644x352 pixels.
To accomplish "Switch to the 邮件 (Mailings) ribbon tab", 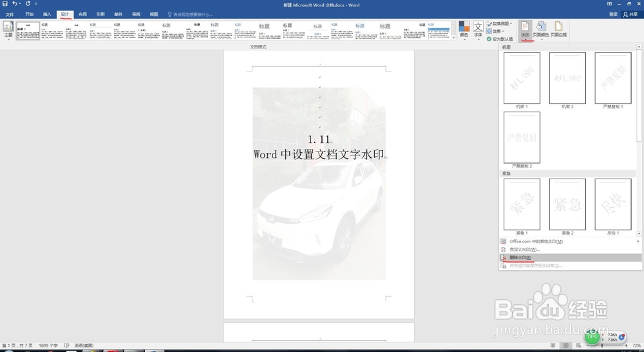I will (x=118, y=14).
